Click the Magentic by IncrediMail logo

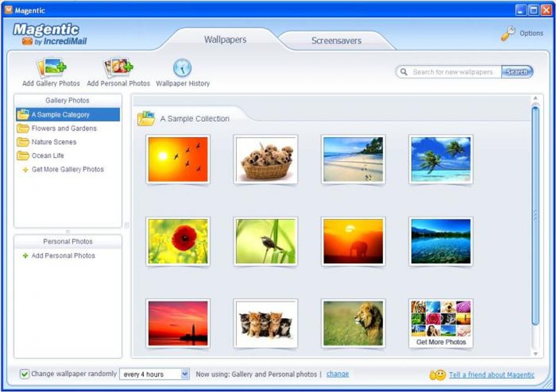point(50,34)
